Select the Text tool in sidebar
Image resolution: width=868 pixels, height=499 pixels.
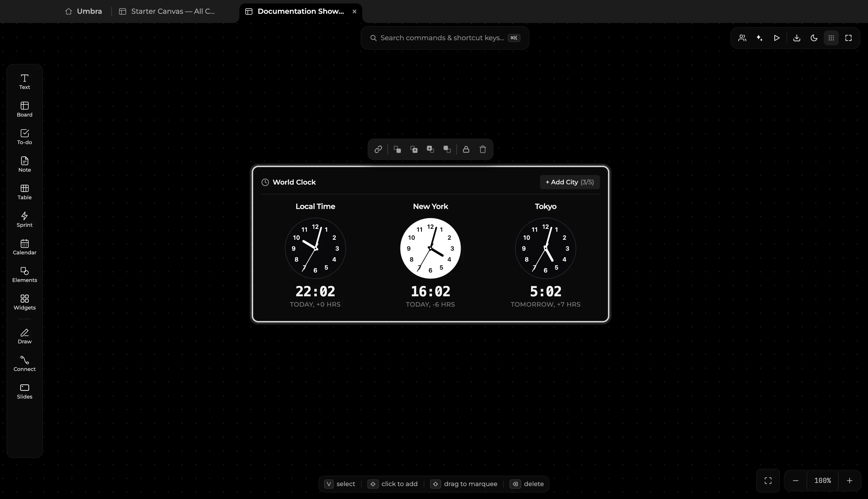pos(24,82)
